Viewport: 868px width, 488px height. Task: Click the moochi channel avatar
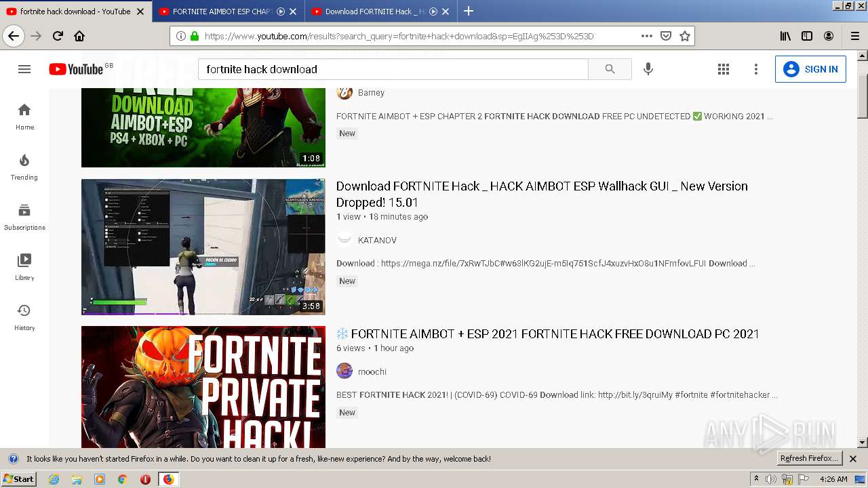(344, 371)
